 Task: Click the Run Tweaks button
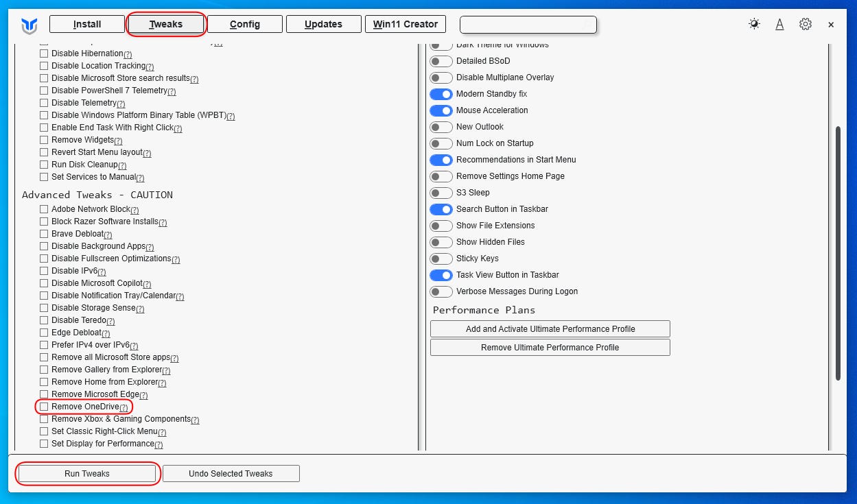pos(87,474)
